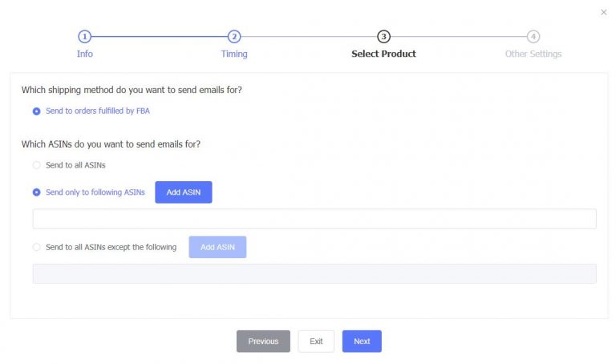Image resolution: width=616 pixels, height=364 pixels.
Task: Open the Timing step label
Action: 234,54
